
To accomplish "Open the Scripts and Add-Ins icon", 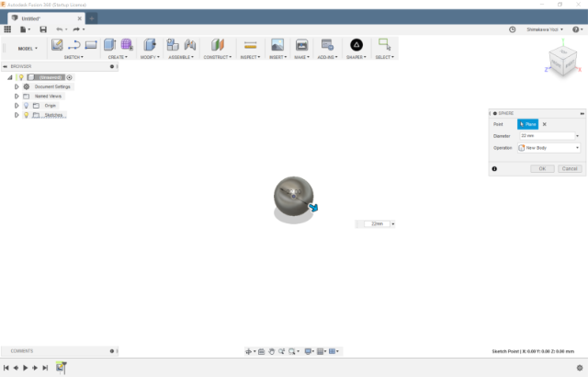I will point(327,45).
